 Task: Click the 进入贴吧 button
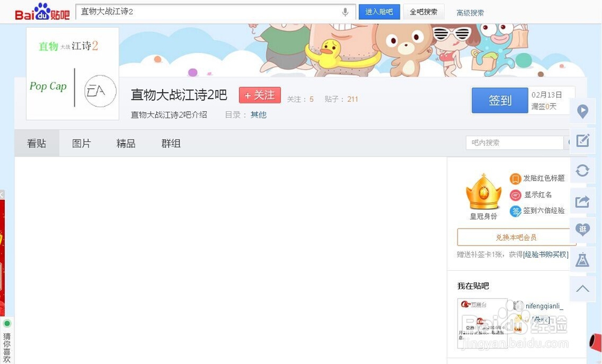tap(379, 12)
